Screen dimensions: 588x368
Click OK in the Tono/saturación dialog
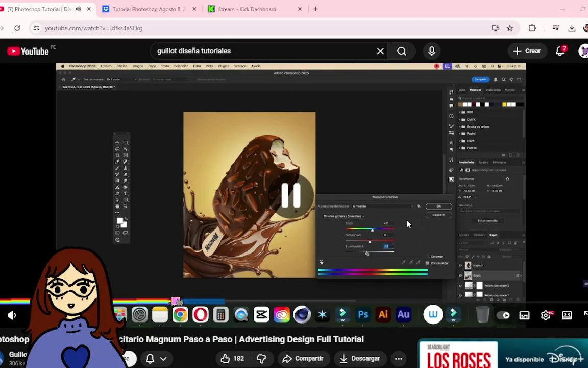pos(439,206)
